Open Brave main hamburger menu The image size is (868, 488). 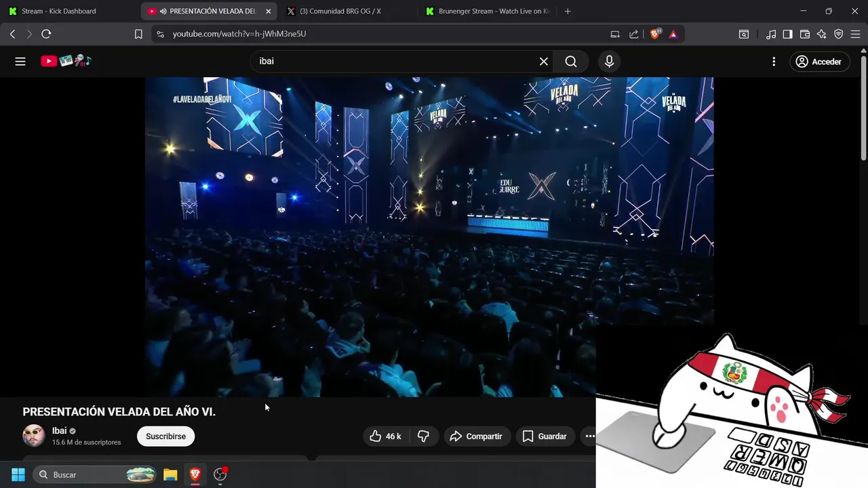(855, 34)
